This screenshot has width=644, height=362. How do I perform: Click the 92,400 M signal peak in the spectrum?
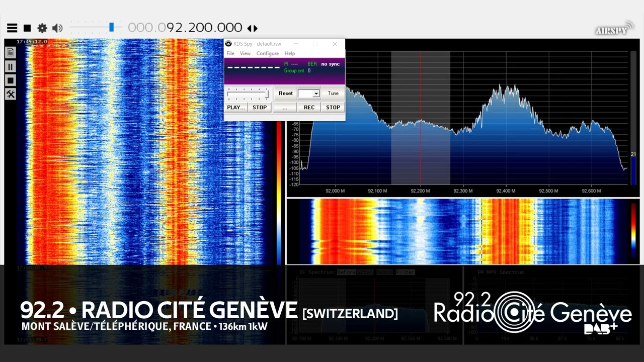tap(506, 90)
